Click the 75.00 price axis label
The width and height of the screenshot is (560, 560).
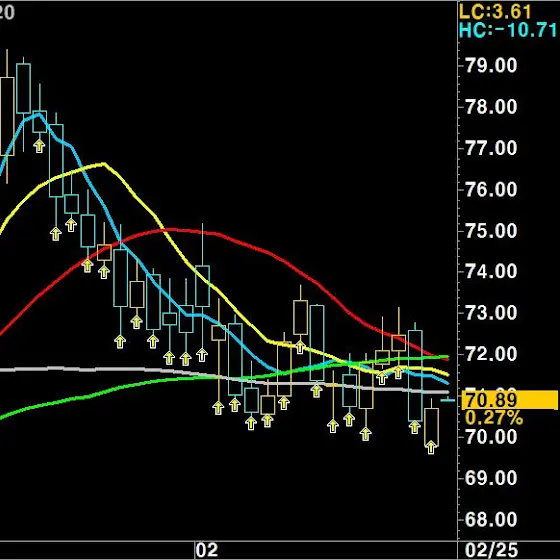(x=491, y=231)
